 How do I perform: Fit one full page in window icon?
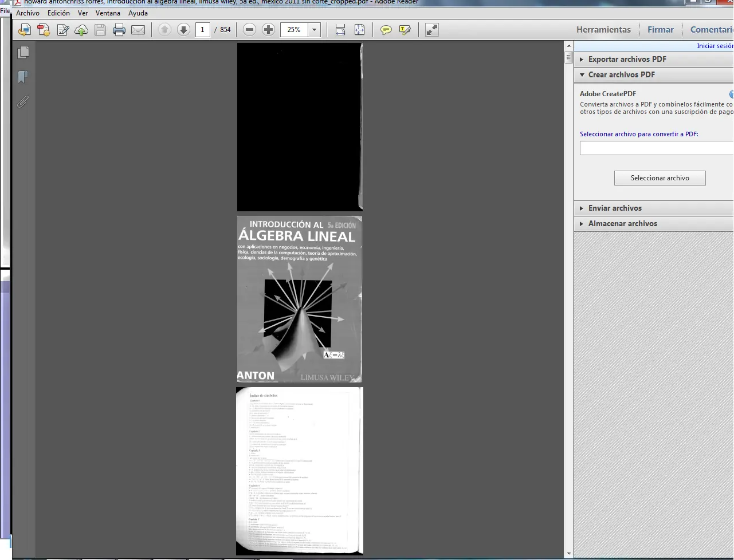point(359,30)
